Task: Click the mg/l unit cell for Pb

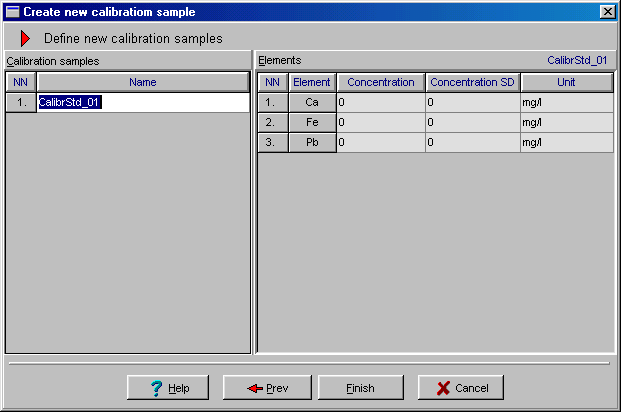Action: (567, 142)
